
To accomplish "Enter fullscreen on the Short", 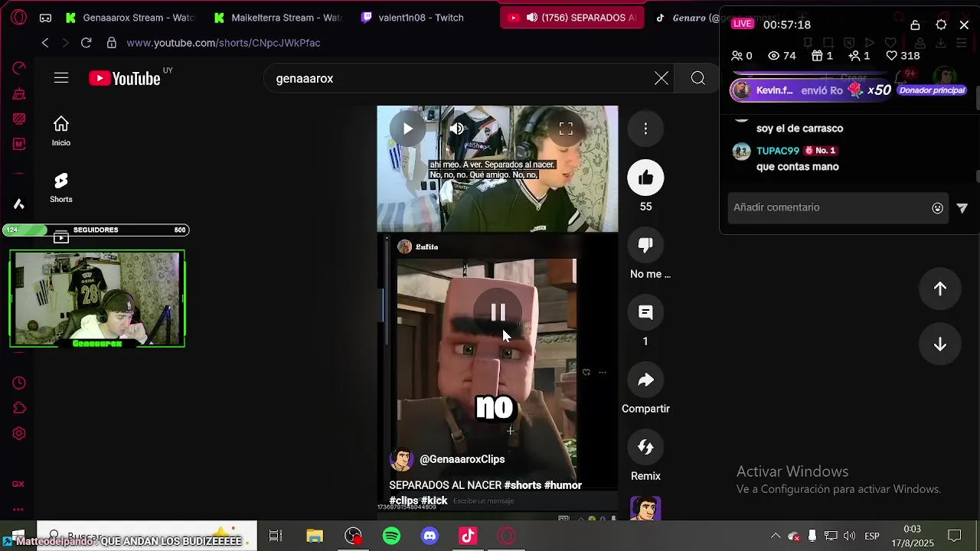I will coord(566,129).
